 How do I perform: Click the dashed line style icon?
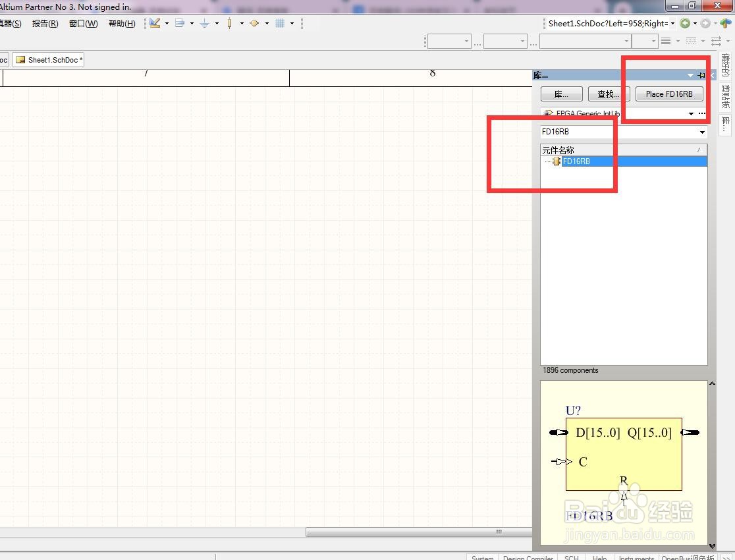click(x=691, y=42)
